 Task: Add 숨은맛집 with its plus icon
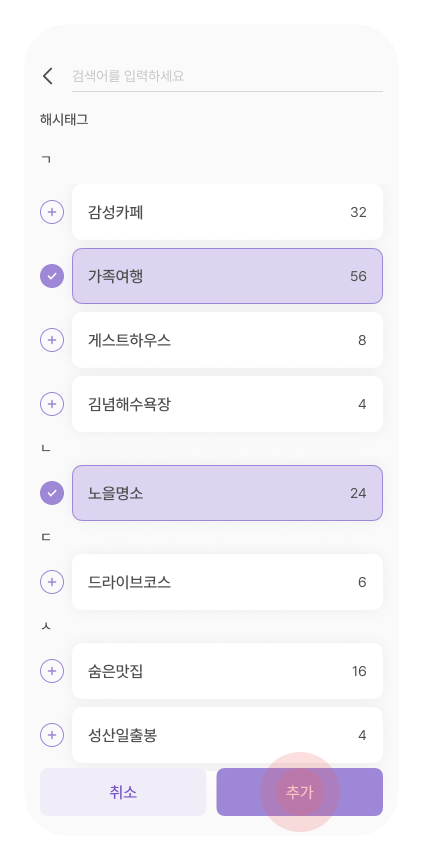coord(52,671)
